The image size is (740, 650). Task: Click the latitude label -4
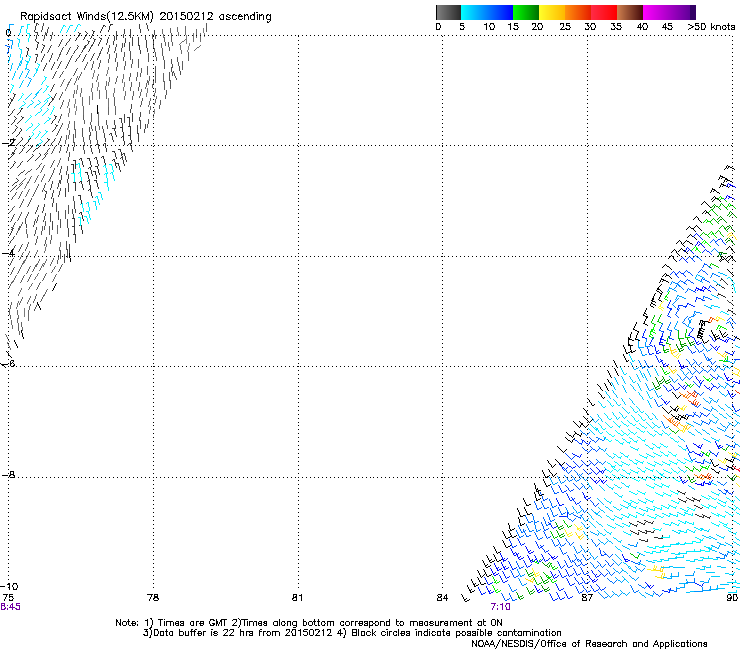8,253
